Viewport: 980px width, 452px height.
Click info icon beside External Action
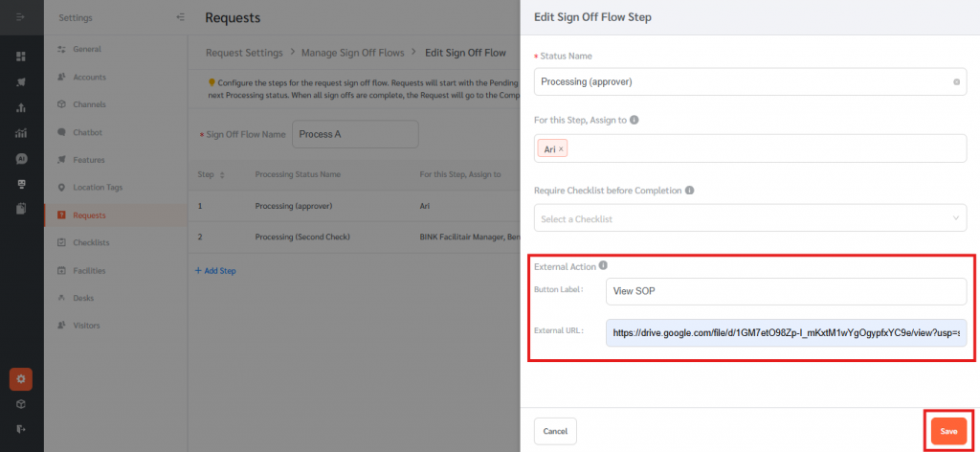(604, 266)
